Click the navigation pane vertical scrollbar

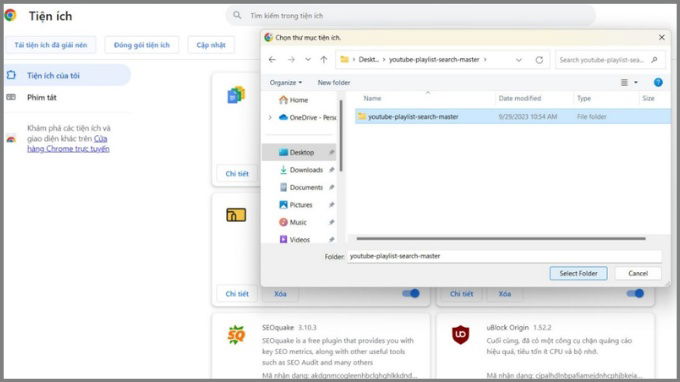tap(341, 135)
